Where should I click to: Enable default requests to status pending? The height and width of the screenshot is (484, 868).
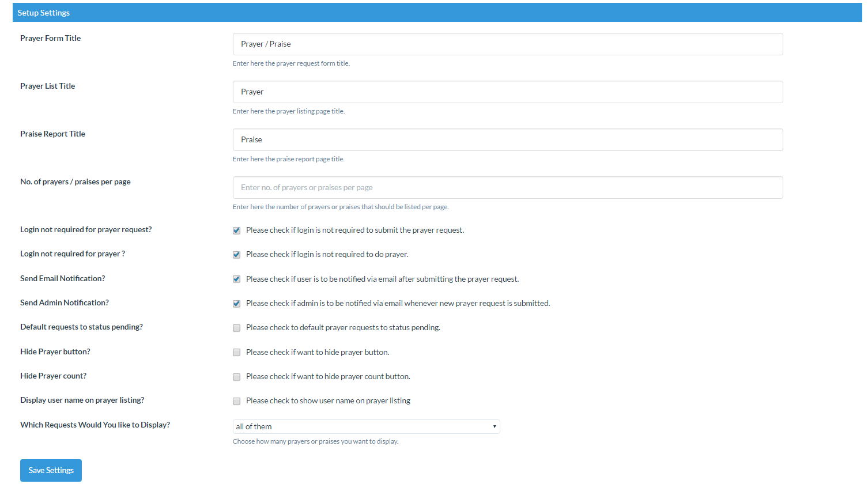[x=236, y=328]
